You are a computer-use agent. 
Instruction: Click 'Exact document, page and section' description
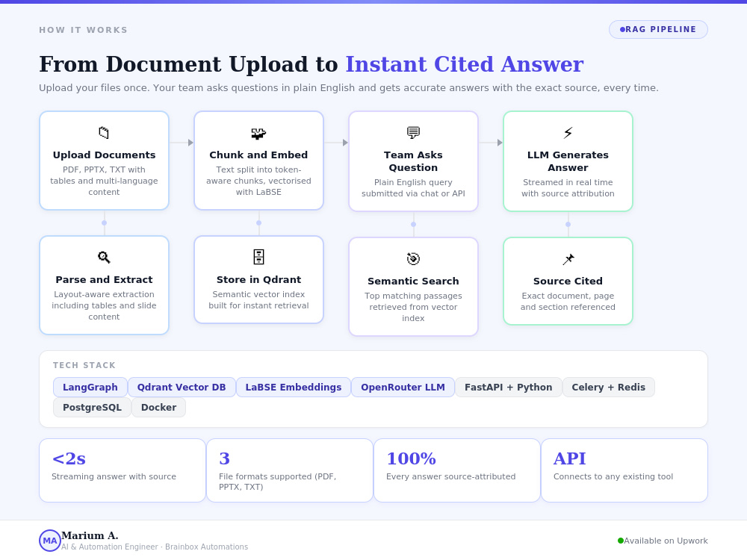coord(568,302)
